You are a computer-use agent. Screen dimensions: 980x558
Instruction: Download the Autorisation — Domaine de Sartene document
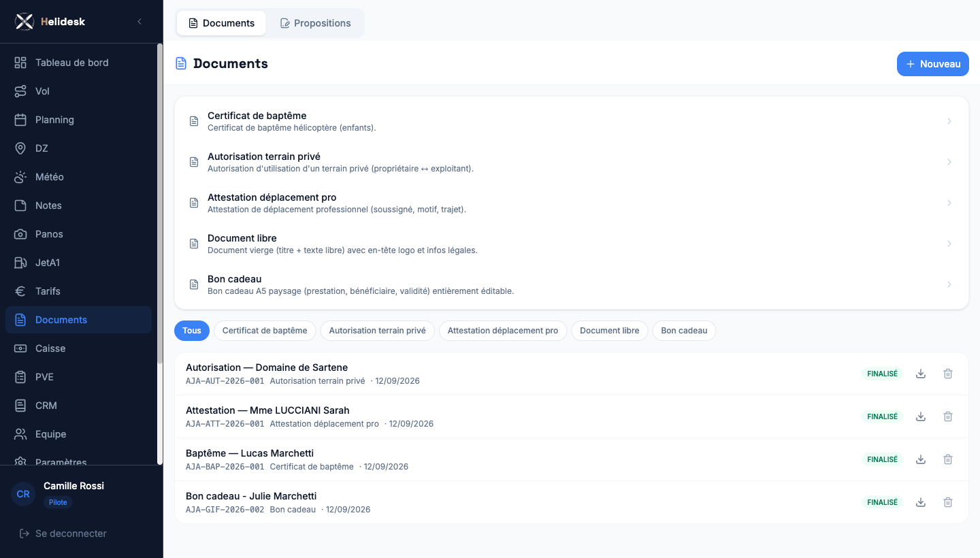(x=921, y=374)
